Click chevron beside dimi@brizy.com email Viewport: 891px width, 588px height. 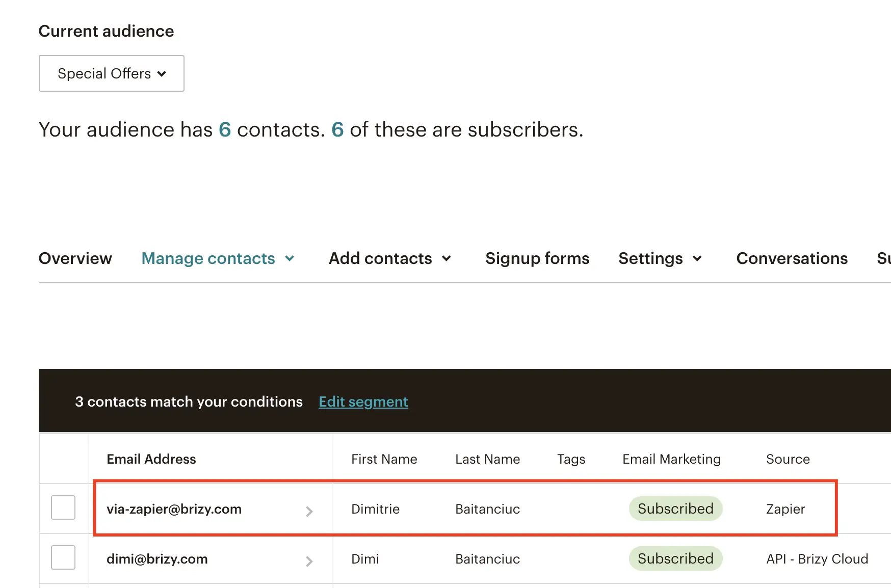tap(309, 561)
